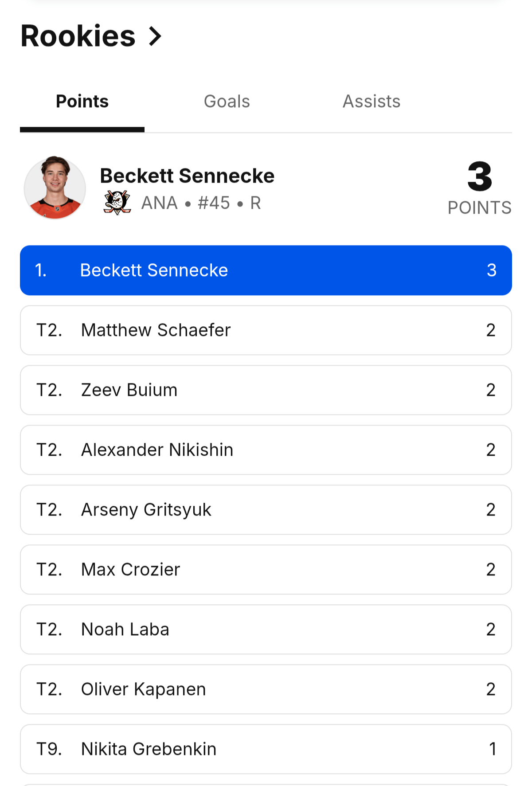Image resolution: width=532 pixels, height=786 pixels.
Task: Click Matthew Schaefer's points value 2
Action: click(x=490, y=330)
